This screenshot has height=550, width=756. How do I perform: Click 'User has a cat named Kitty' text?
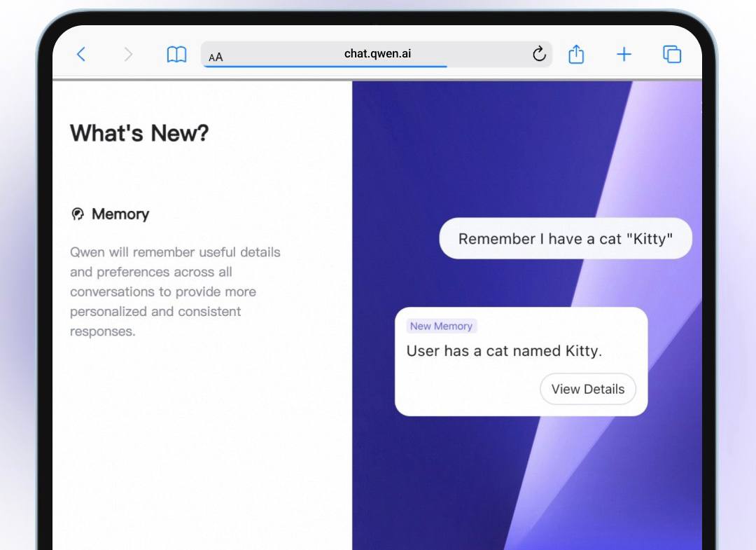504,351
